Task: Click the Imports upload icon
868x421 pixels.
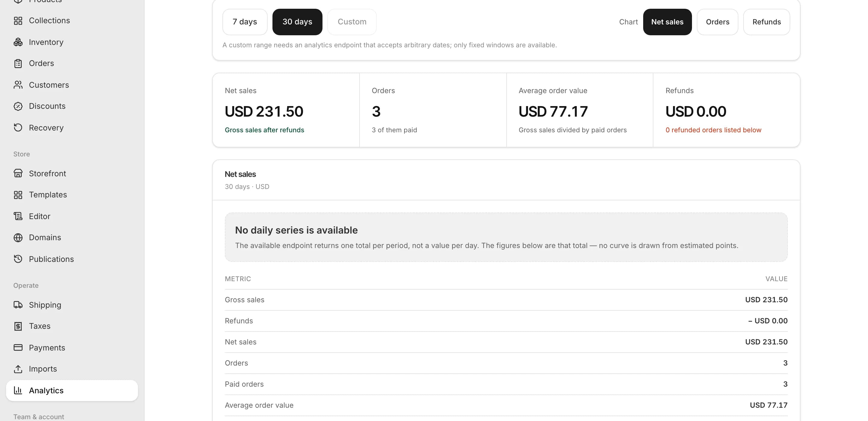Action: coord(18,369)
